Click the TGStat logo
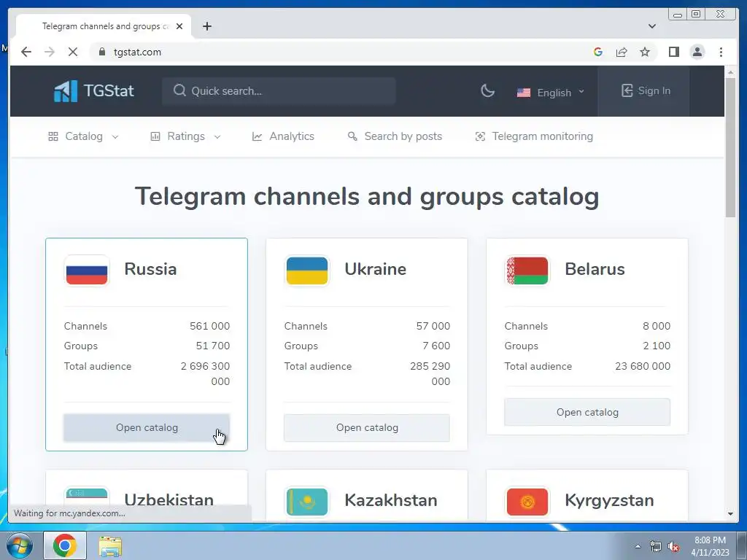Screen dimensions: 747x560 [x=94, y=90]
